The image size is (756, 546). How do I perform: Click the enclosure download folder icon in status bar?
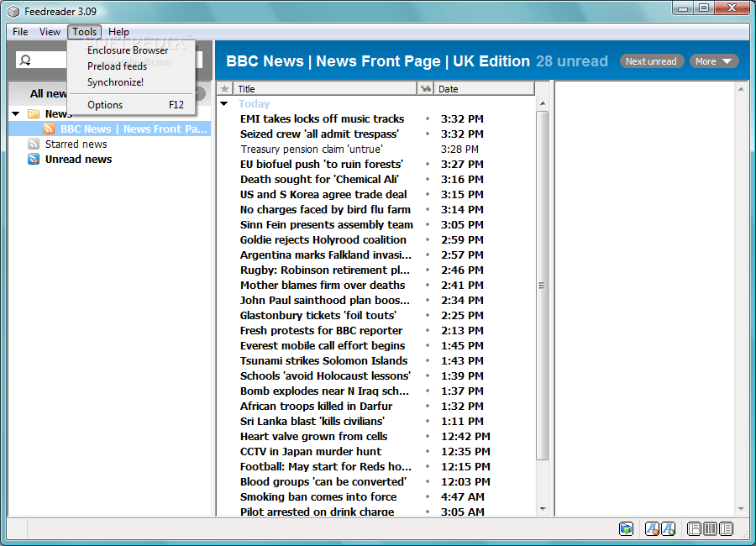[x=626, y=528]
